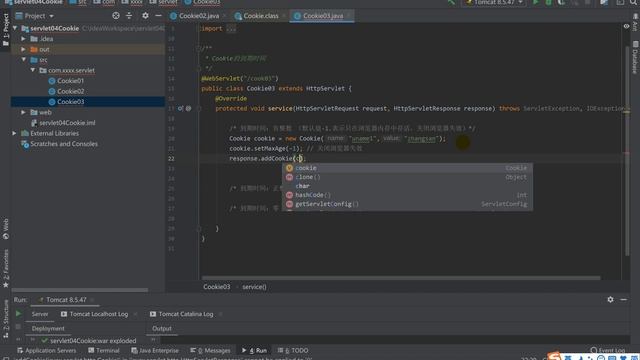Switch to the Cookie.class tab

tap(260, 16)
